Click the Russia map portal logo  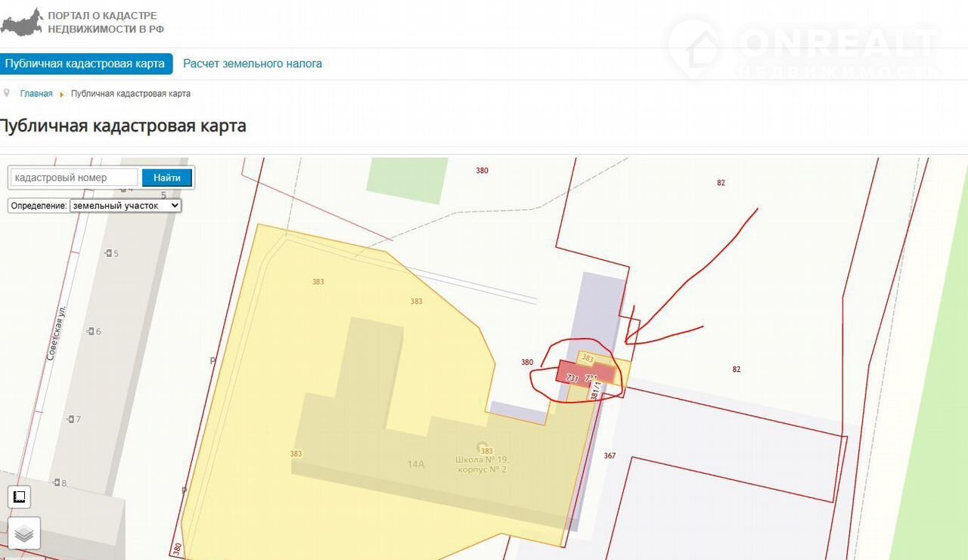pos(21,22)
